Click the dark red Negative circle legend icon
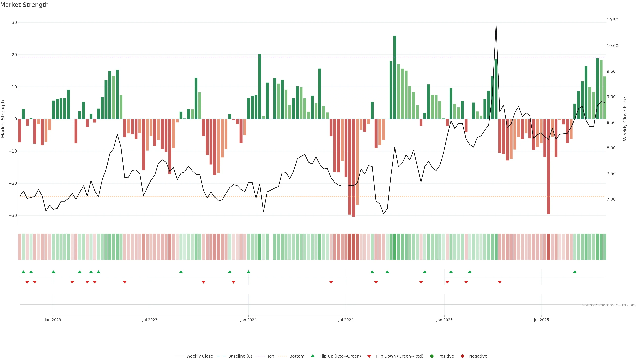 pyautogui.click(x=462, y=356)
